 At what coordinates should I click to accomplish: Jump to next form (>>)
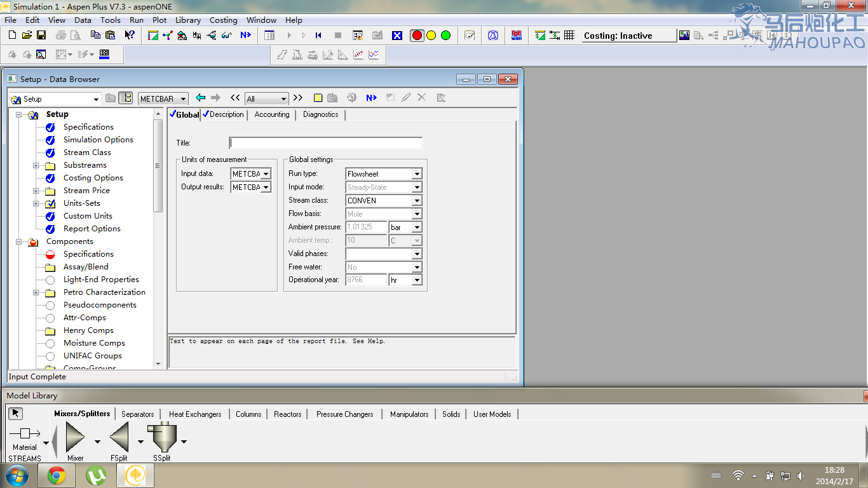point(297,98)
